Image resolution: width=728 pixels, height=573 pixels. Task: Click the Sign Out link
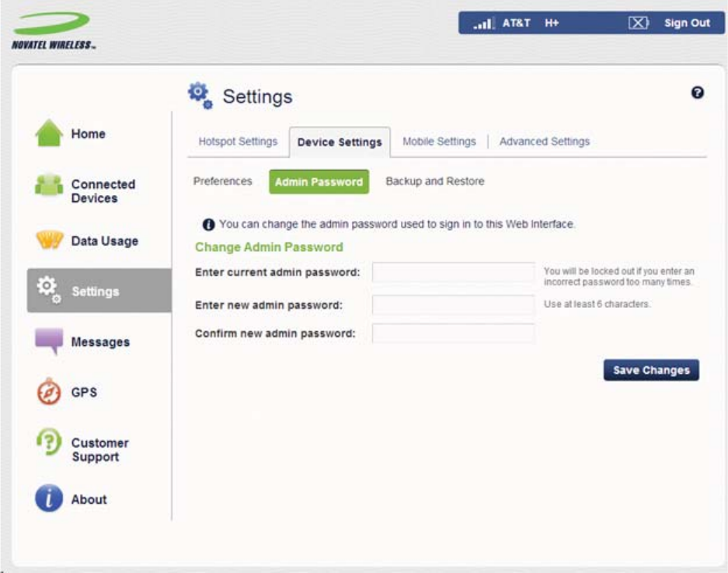[x=687, y=23]
